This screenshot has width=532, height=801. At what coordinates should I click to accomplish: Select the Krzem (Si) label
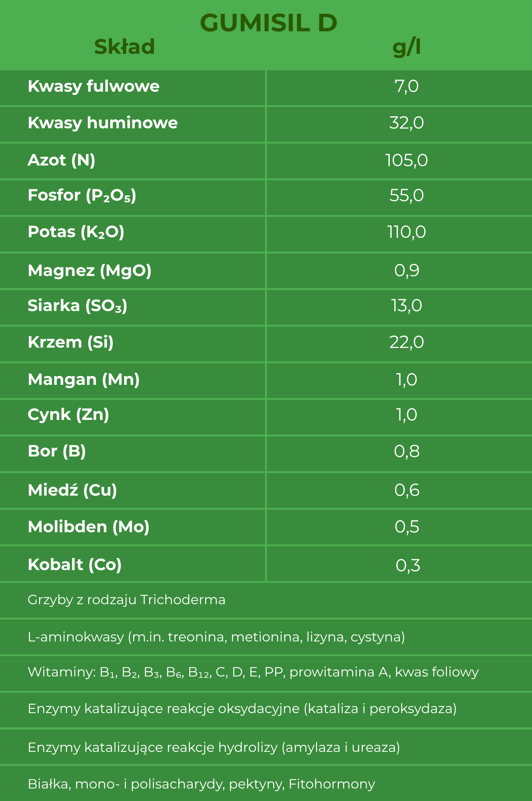[71, 342]
